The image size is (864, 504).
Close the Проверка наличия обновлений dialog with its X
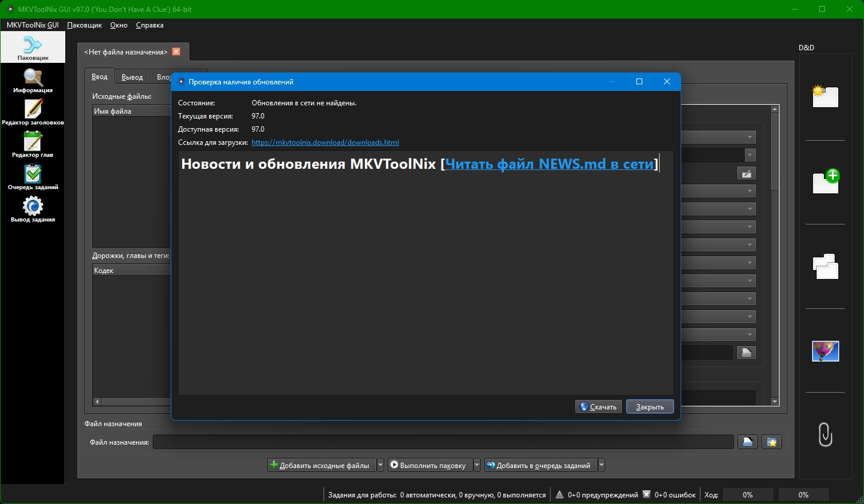pos(667,81)
